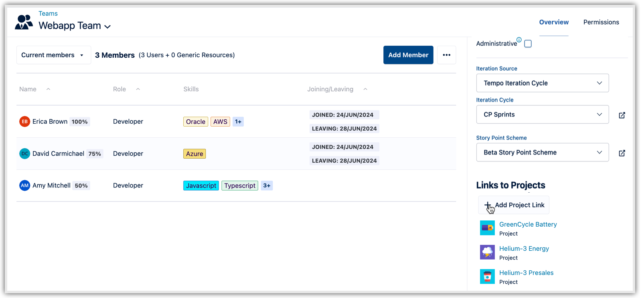Image resolution: width=644 pixels, height=298 pixels.
Task: Click David Carmichael's DC avatar
Action: 25,153
